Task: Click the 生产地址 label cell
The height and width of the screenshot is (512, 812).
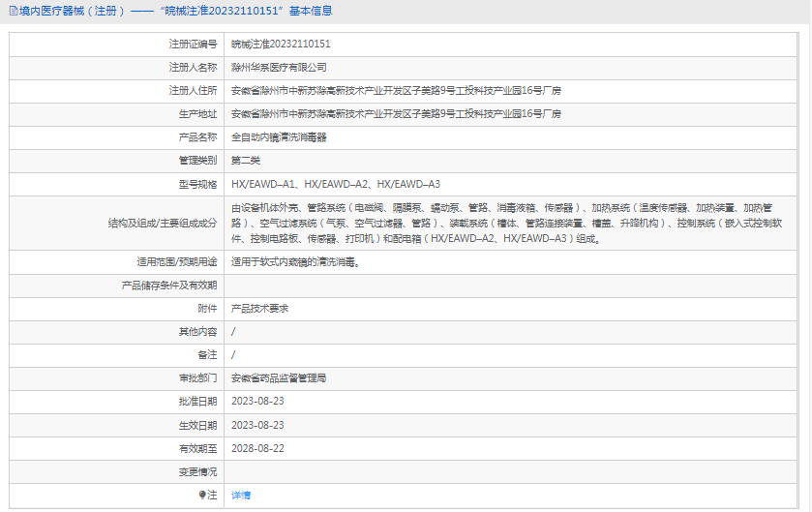Action: point(116,114)
